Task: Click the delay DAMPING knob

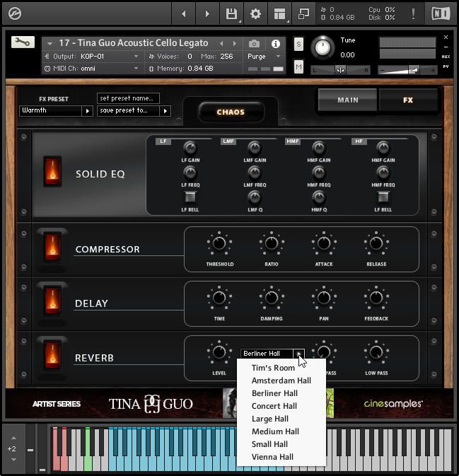Action: pos(272,298)
